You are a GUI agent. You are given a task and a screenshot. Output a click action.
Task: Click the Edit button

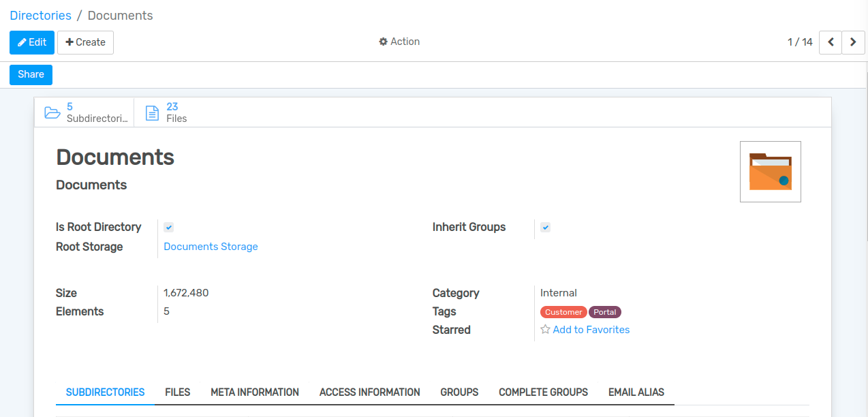click(32, 42)
